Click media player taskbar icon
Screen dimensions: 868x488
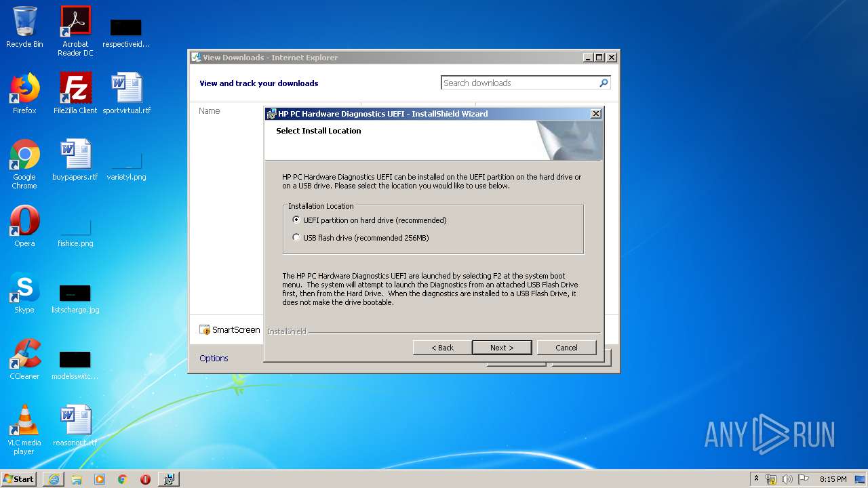[100, 479]
